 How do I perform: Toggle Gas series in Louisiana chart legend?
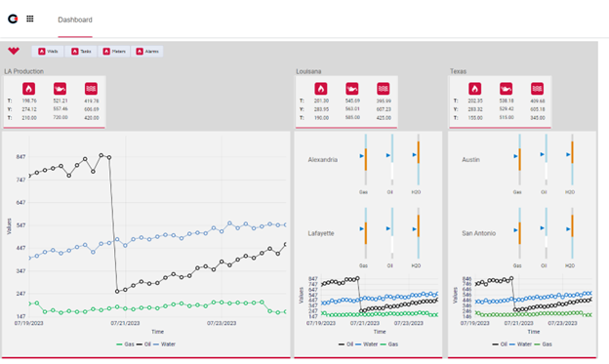tap(389, 344)
